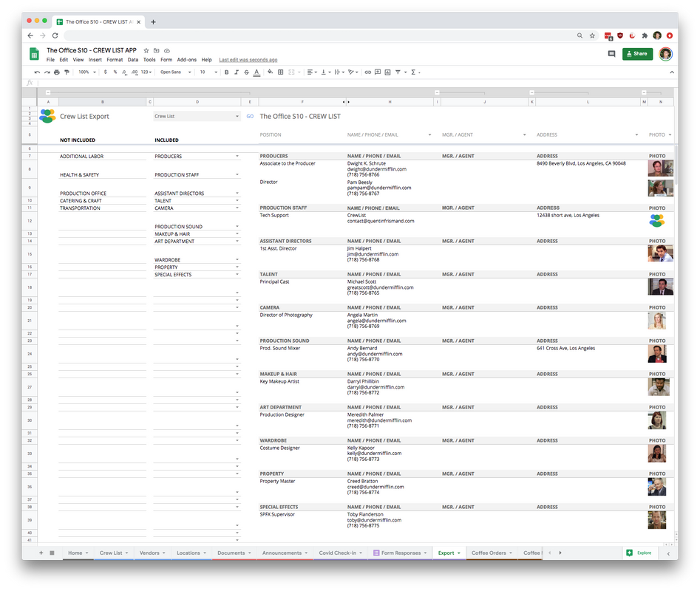Switch to the Covid Check-In sheet tab

pyautogui.click(x=340, y=553)
